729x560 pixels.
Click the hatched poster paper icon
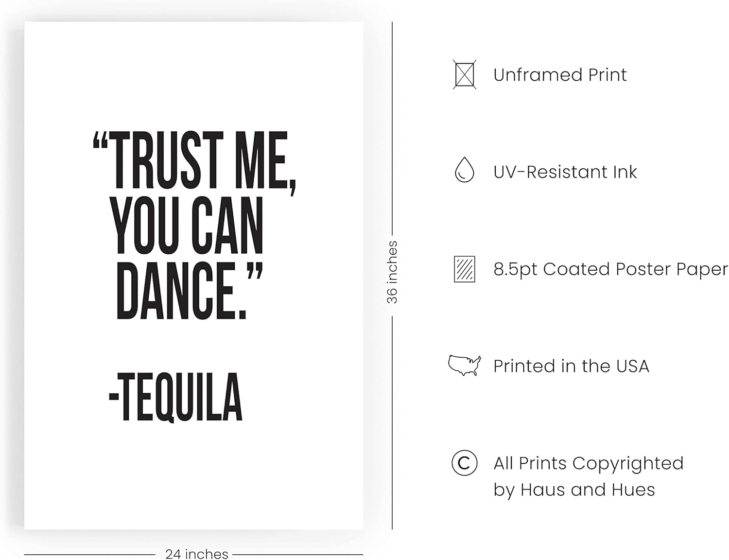coord(464,269)
